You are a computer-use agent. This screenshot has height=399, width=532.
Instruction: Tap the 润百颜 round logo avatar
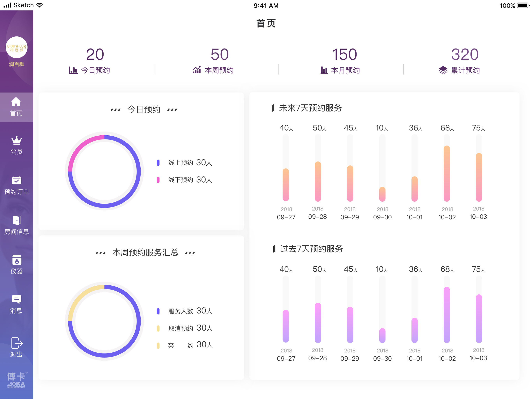(x=17, y=47)
